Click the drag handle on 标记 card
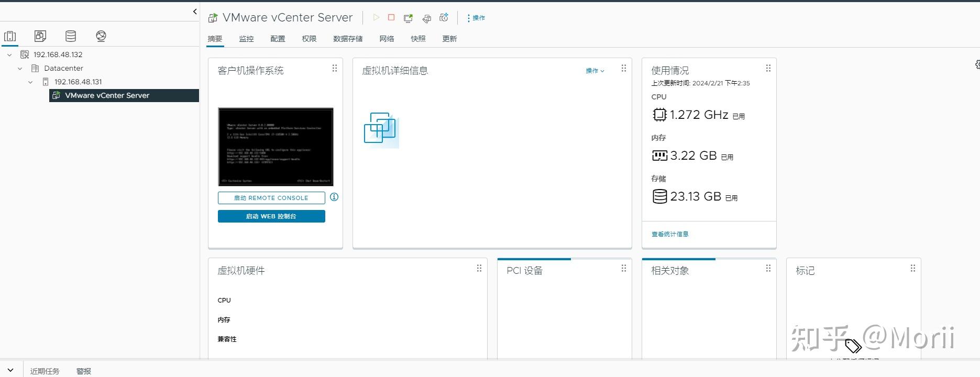 click(913, 269)
